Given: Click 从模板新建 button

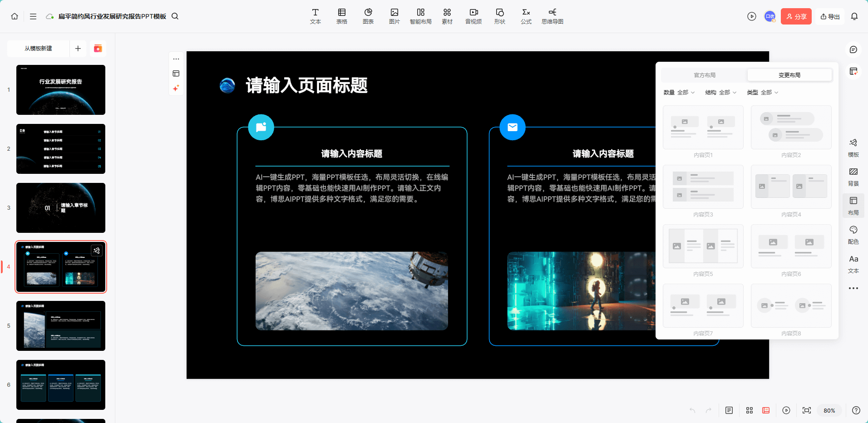Looking at the screenshot, I should click(x=39, y=49).
